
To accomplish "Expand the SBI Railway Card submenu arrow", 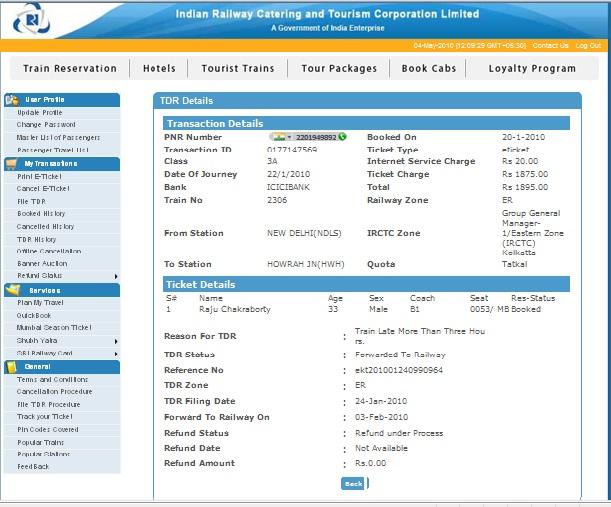I will (x=116, y=354).
